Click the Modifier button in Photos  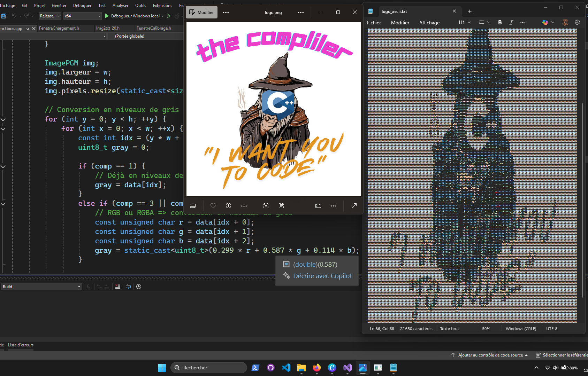click(x=201, y=12)
